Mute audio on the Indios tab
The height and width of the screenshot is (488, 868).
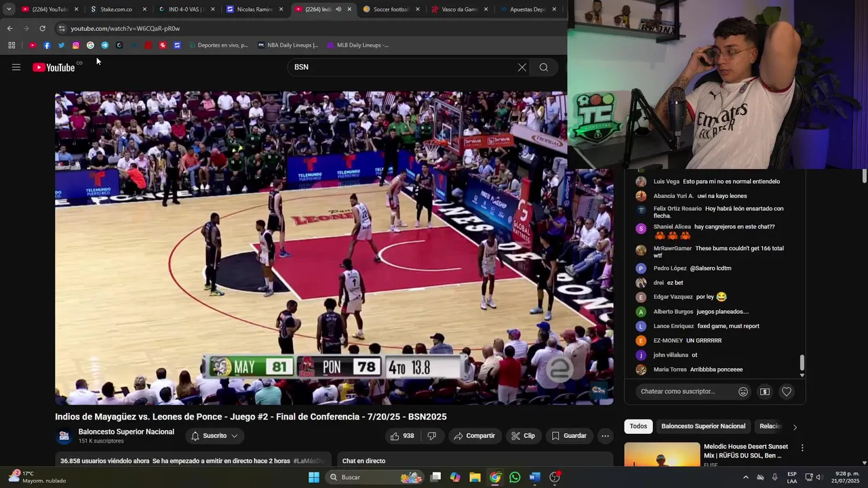pos(338,9)
